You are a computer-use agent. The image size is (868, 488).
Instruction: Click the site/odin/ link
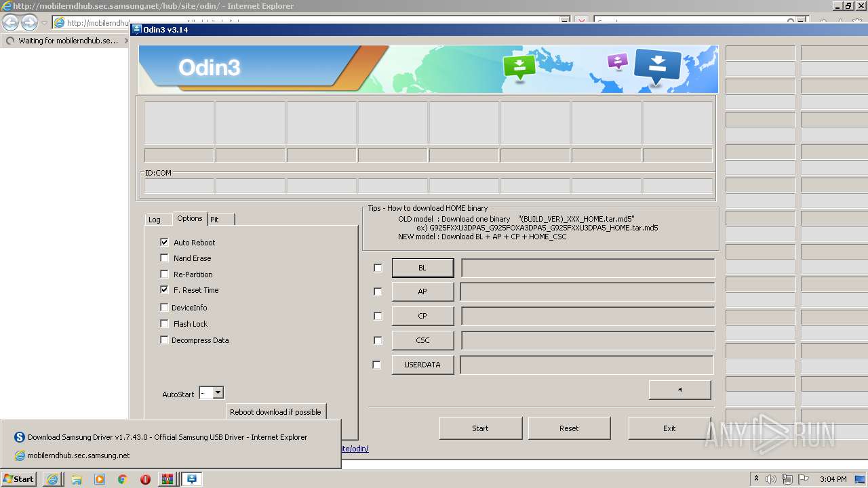355,449
